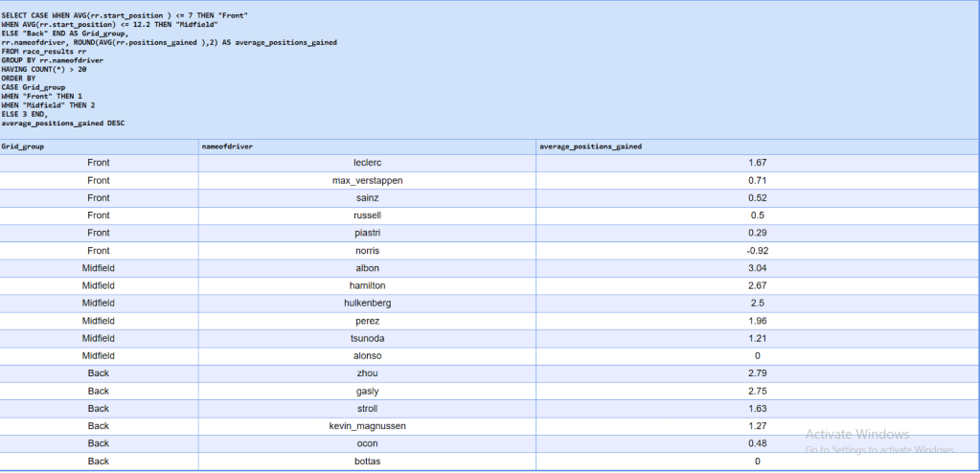Click the Back cell in gasly's row
Viewport: 980px width, 473px height.
(x=99, y=391)
